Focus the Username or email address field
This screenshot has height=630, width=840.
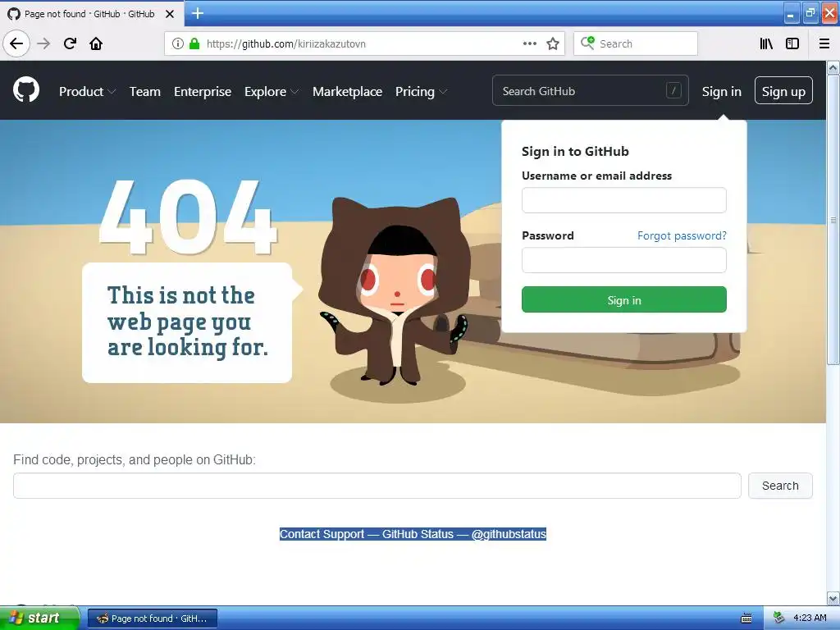click(x=624, y=200)
